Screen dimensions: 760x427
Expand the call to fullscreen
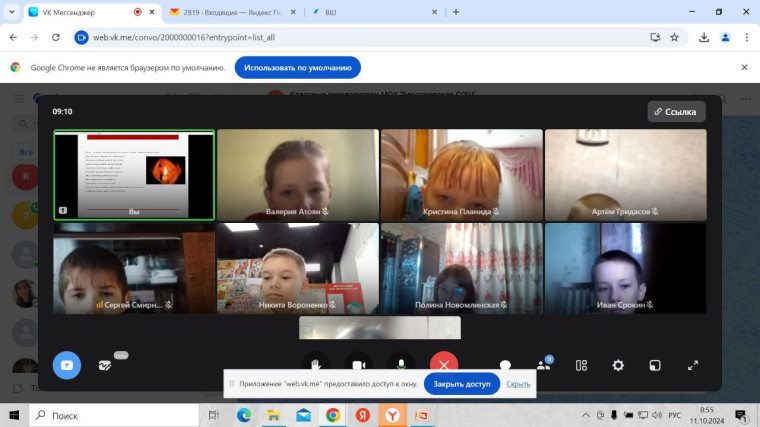pyautogui.click(x=693, y=365)
